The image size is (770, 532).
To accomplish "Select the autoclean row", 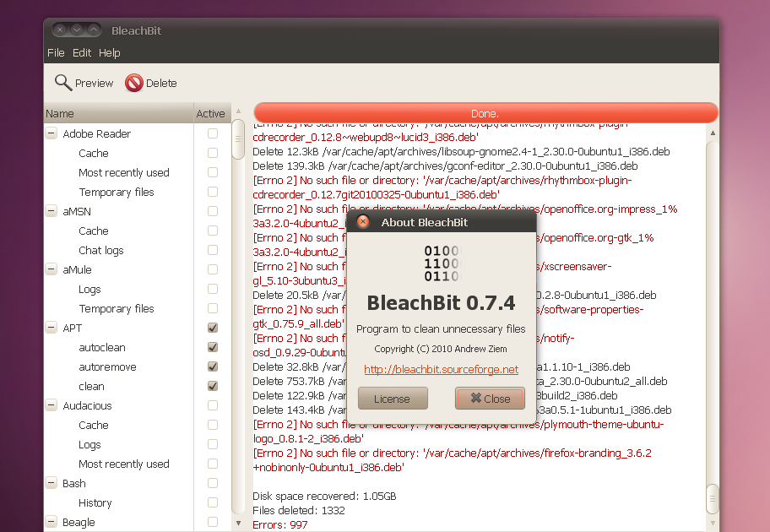I will pyautogui.click(x=138, y=347).
